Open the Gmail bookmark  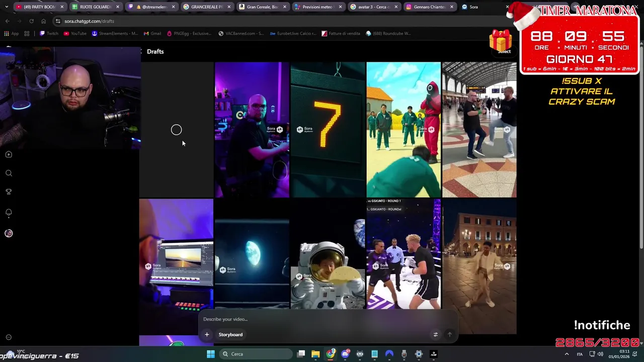[x=152, y=34]
